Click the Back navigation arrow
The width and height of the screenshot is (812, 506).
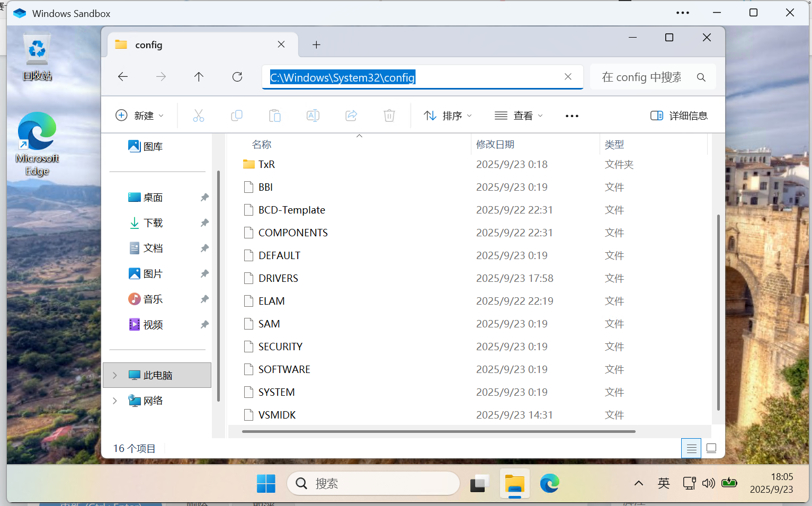tap(123, 77)
